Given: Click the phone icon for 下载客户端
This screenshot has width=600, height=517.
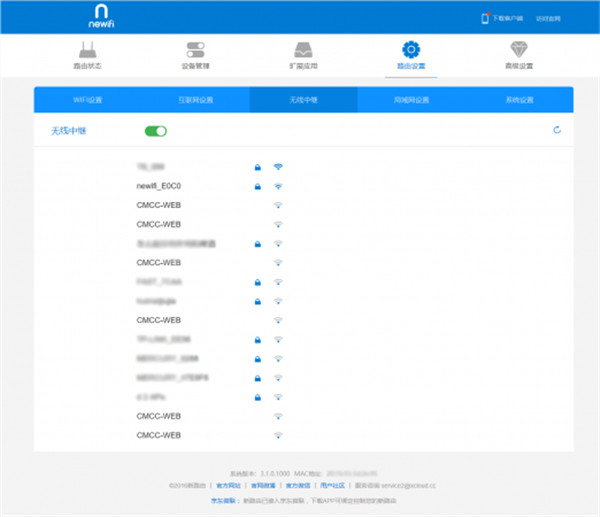Looking at the screenshot, I should [x=486, y=18].
